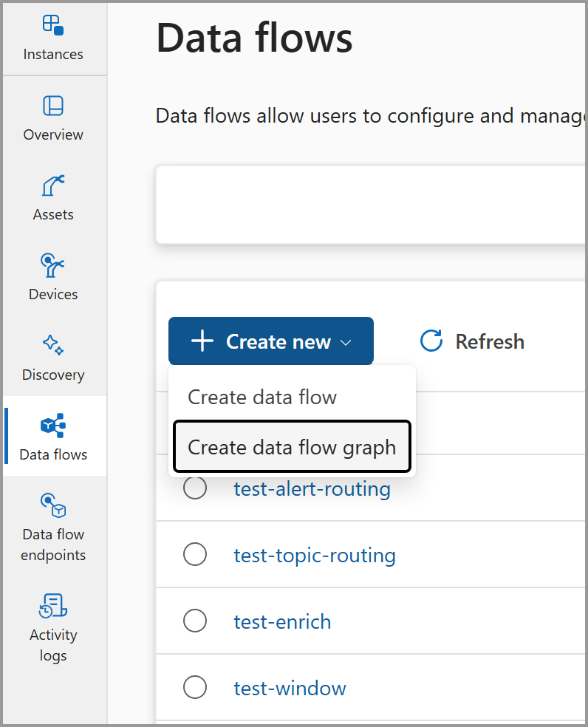Click the Activity logs label
Image resolution: width=588 pixels, height=727 pixels.
point(53,645)
